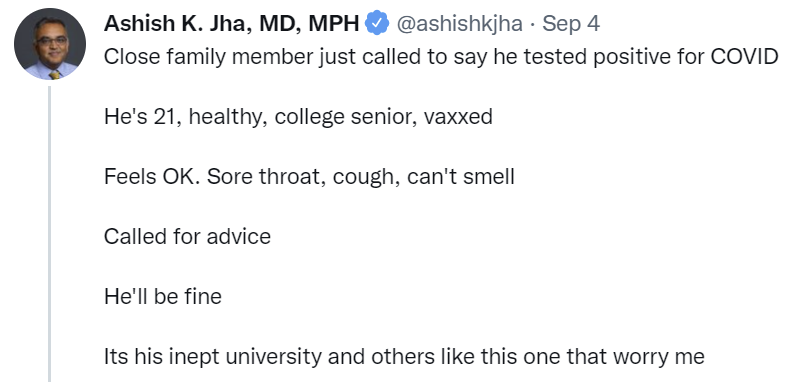Select the line "He's 21, healthy, college senior, vaxxed"

298,117
